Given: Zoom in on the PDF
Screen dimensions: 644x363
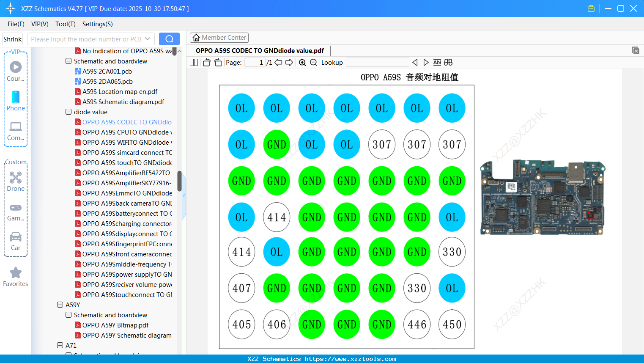Looking at the screenshot, I should (x=302, y=63).
